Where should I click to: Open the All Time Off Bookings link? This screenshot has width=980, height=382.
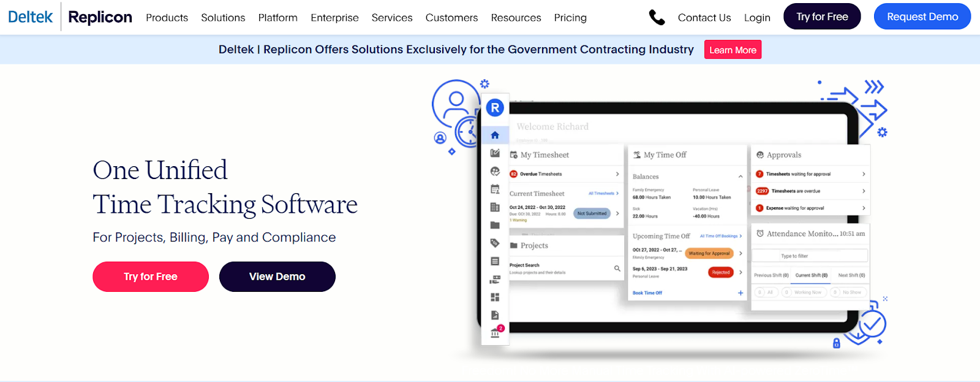point(721,236)
